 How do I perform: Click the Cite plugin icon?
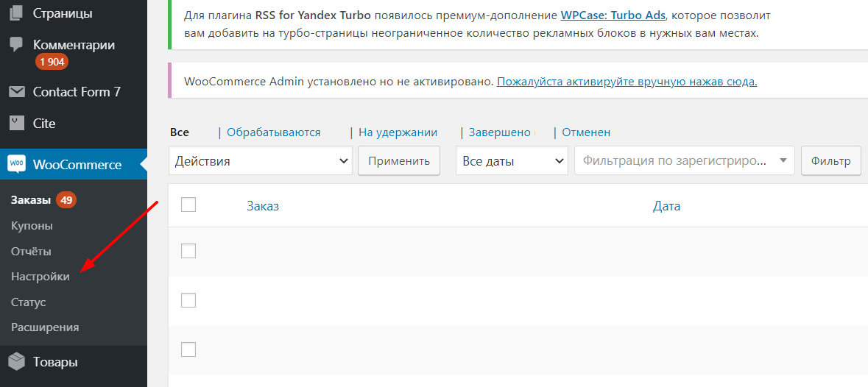(x=16, y=123)
